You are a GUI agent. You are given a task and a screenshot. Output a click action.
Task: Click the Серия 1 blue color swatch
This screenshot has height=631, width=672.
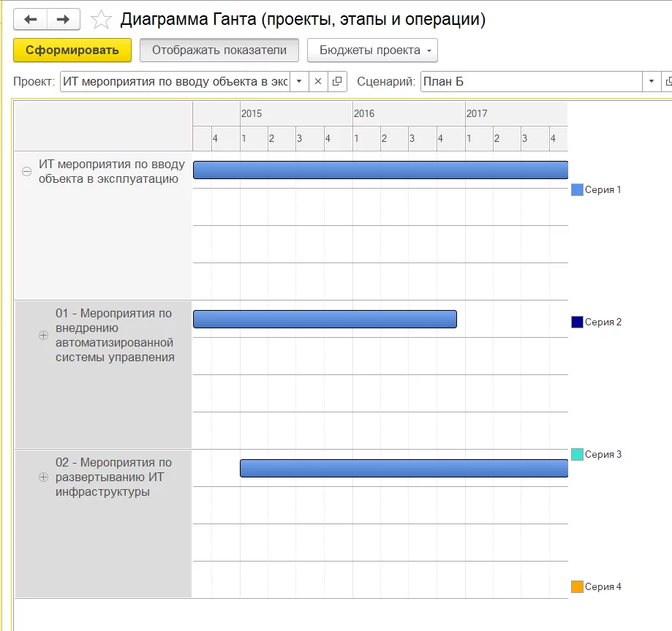click(577, 189)
